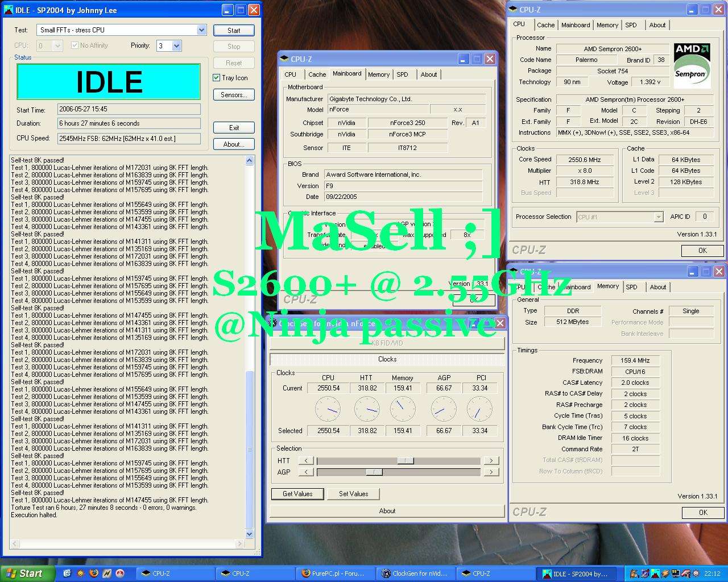Click the AGP slider thumb in ClockGen
Screen dimensions: 728x582
374,472
